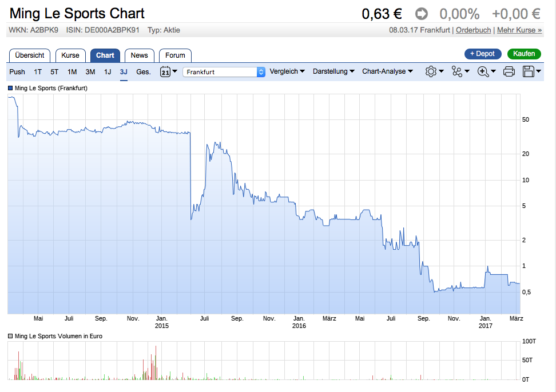Click the Ming Le Sports Chart heading
Image resolution: width=556 pixels, height=392 pixels.
click(x=77, y=14)
